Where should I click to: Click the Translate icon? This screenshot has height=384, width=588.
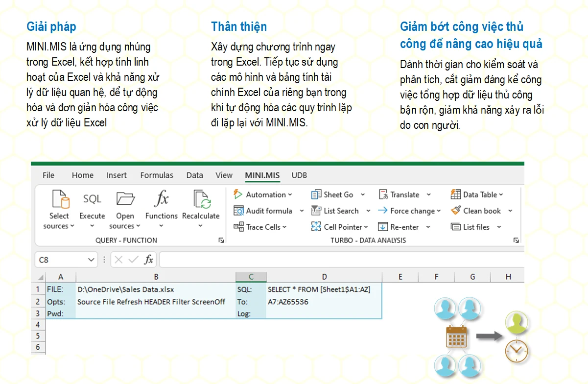tap(383, 194)
